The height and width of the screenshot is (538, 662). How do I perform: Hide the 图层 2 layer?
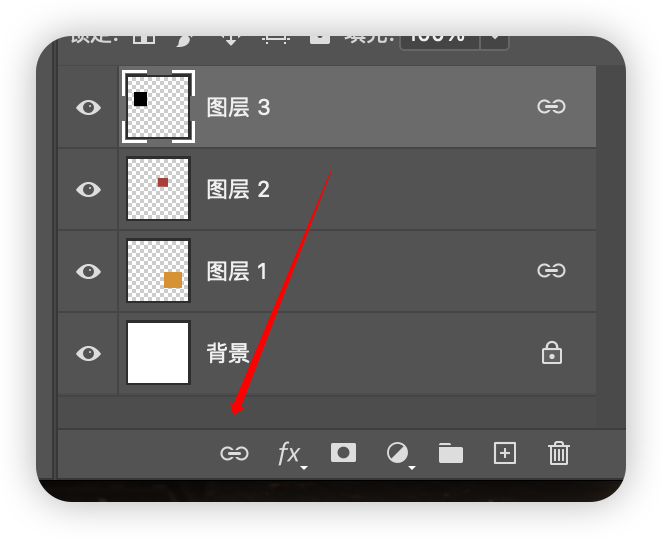[88, 189]
